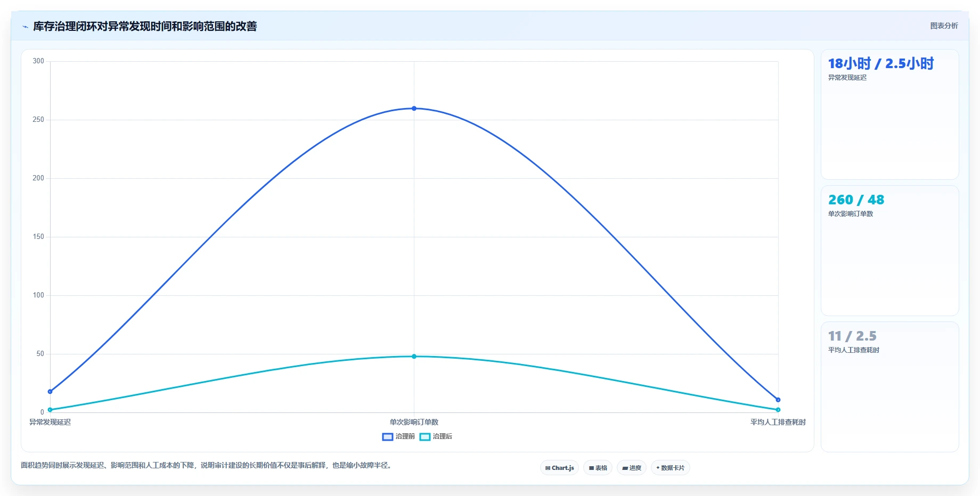Click the Chart.js tag pill
This screenshot has height=496, width=980.
559,468
